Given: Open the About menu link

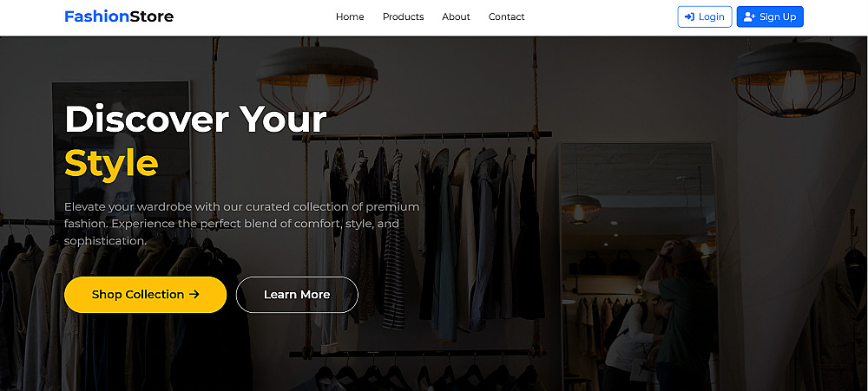Looking at the screenshot, I should pos(457,16).
